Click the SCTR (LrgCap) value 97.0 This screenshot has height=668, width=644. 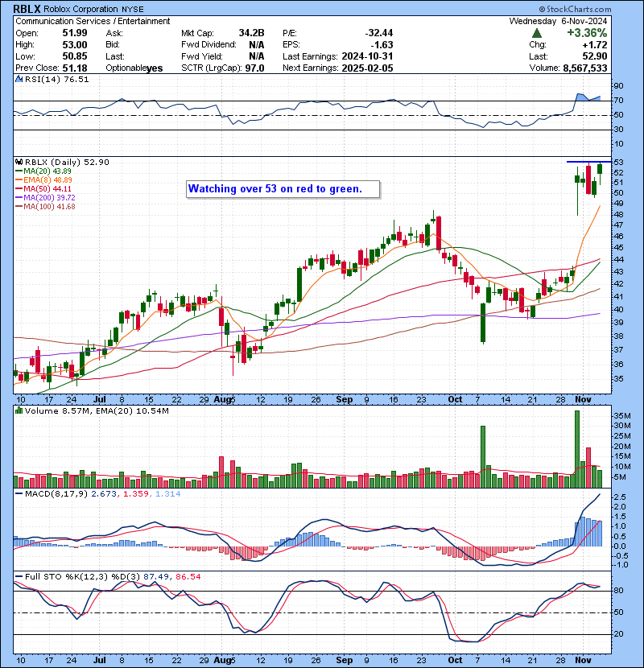[254, 68]
